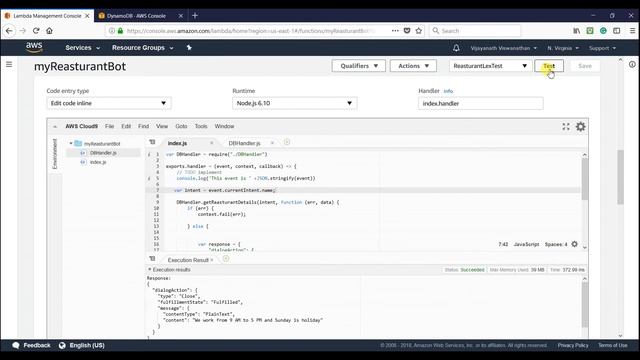The image size is (640, 360).
Task: Open status bar gear in code editor
Action: tap(574, 244)
